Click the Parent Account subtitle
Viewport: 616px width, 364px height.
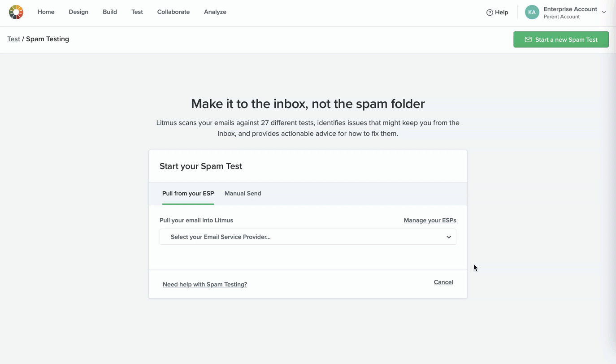pyautogui.click(x=562, y=17)
